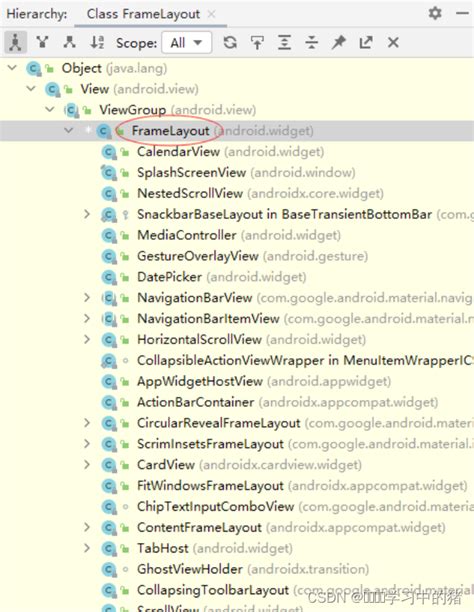The height and width of the screenshot is (612, 474).
Task: Click the Refresh hierarchy icon
Action: click(230, 42)
